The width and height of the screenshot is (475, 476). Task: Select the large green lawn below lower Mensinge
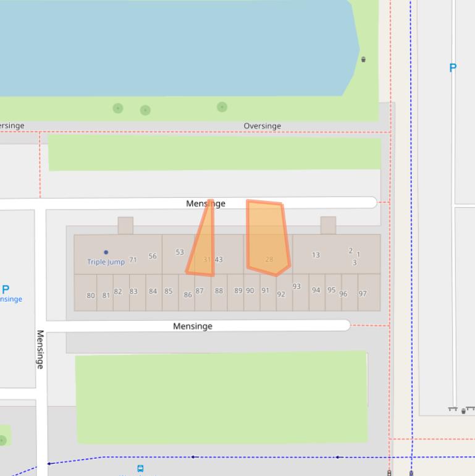point(221,397)
